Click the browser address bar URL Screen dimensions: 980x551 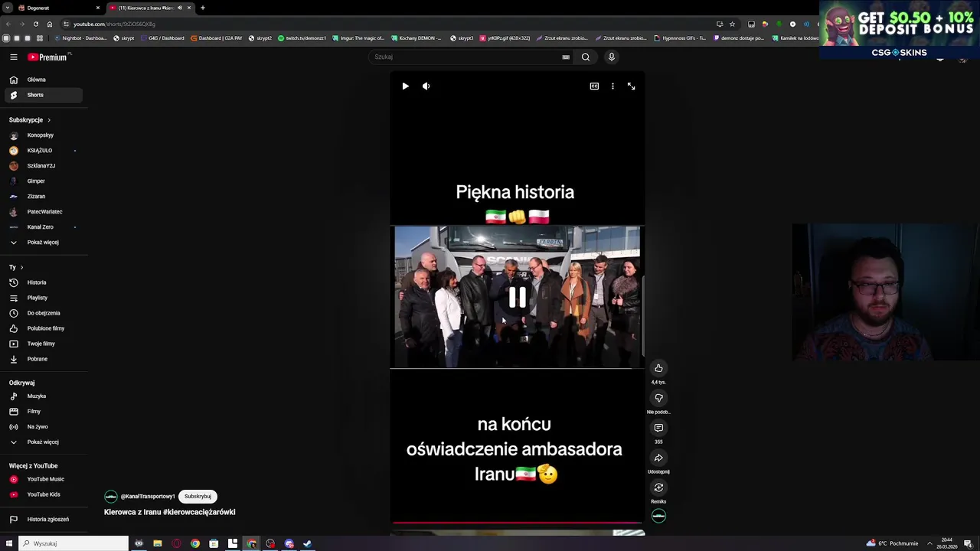click(115, 24)
